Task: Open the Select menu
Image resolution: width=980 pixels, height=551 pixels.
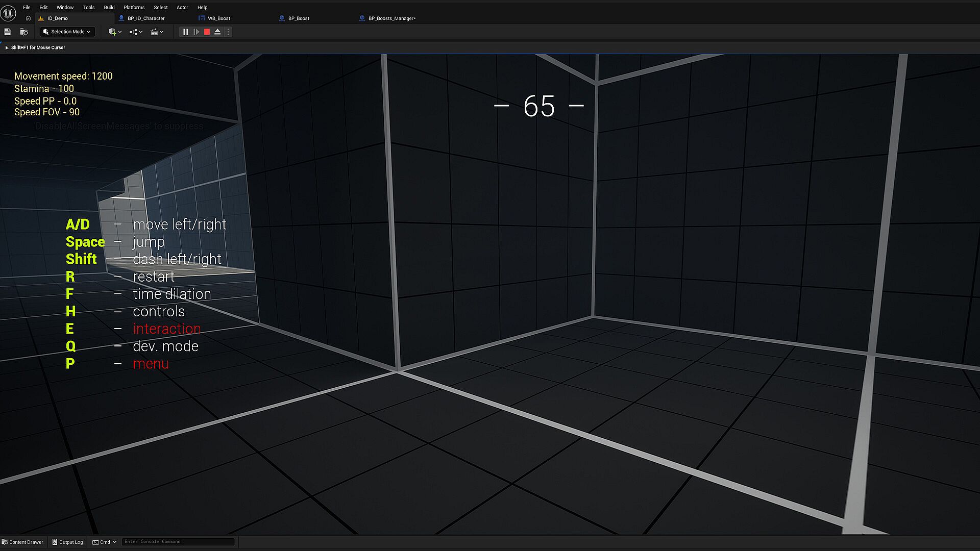Action: [161, 8]
